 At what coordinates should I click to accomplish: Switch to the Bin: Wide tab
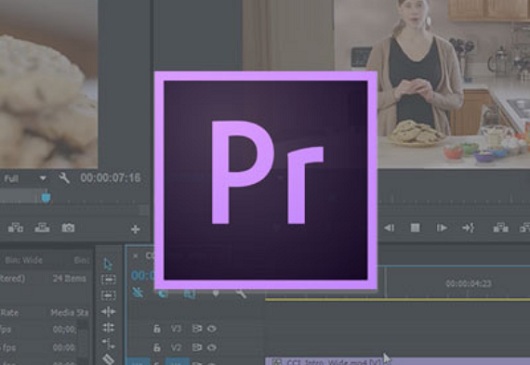coord(23,260)
